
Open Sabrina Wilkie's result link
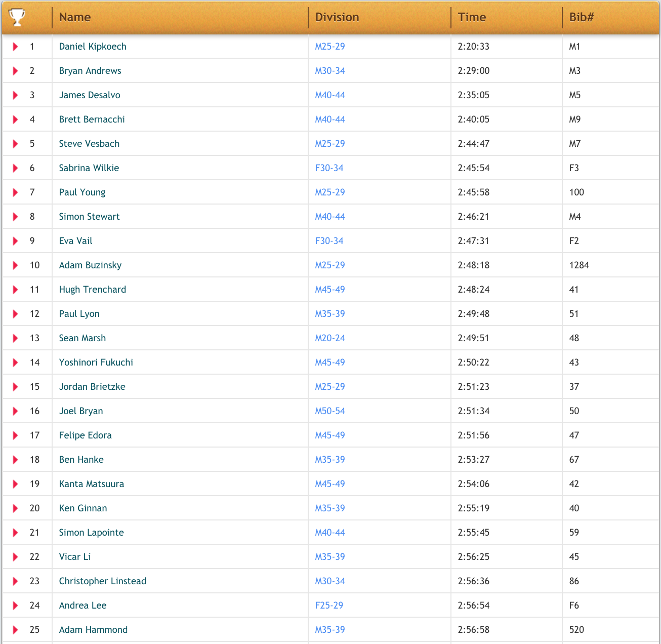pos(89,168)
